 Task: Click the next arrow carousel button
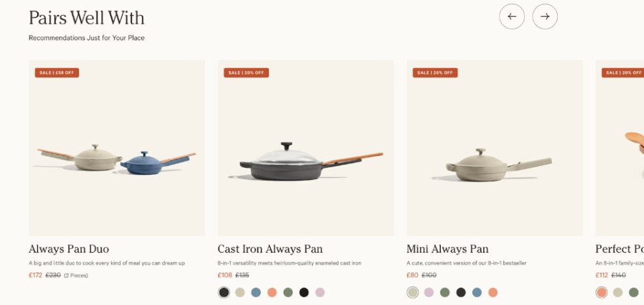[545, 16]
